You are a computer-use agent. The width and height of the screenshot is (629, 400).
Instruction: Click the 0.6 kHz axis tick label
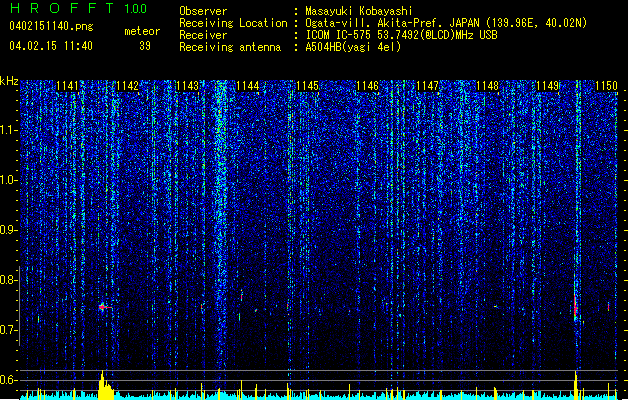pos(8,380)
